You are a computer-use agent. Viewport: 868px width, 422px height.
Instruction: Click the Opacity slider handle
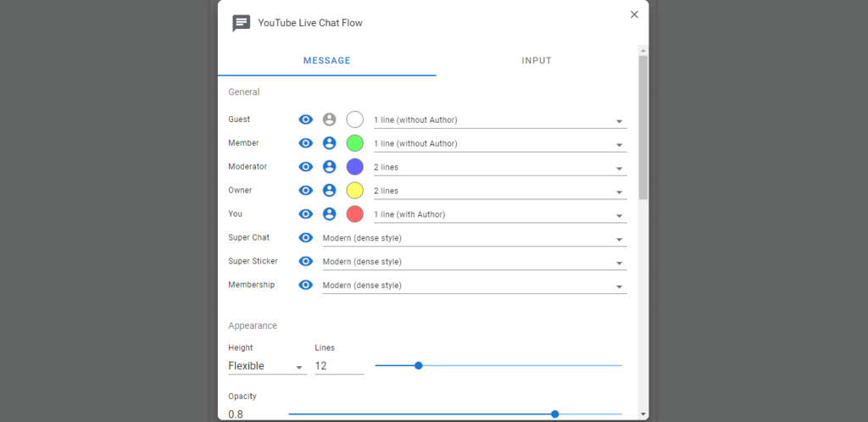(555, 414)
